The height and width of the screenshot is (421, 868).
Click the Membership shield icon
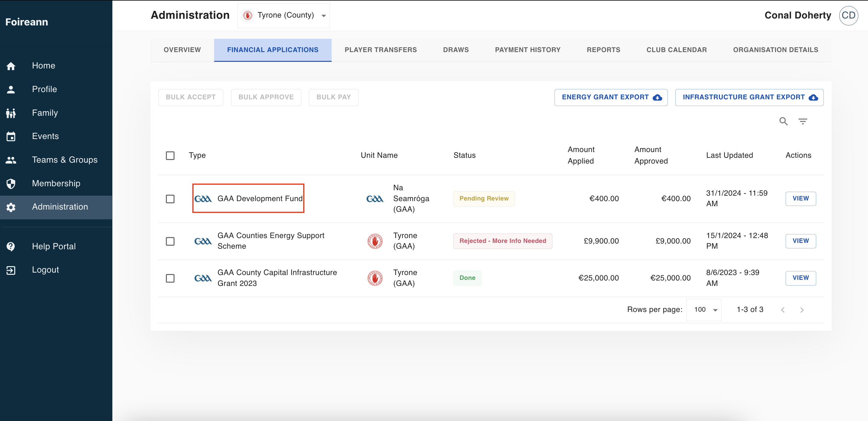[x=11, y=183]
